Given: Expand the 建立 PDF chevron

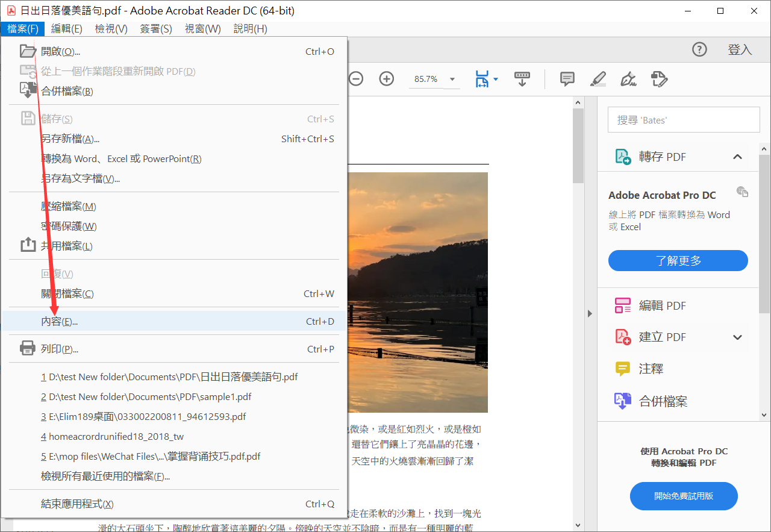Looking at the screenshot, I should click(x=737, y=337).
